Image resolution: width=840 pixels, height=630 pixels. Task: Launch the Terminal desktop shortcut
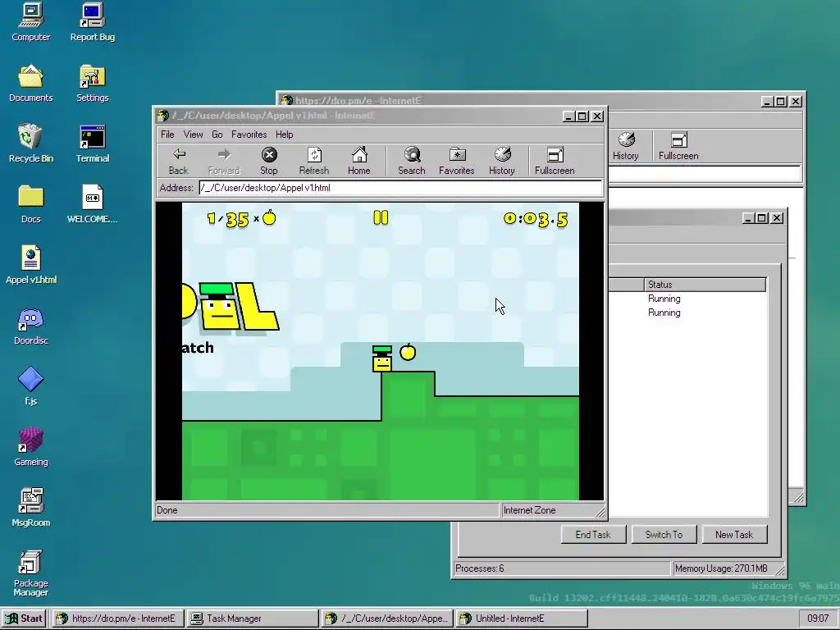(x=93, y=144)
